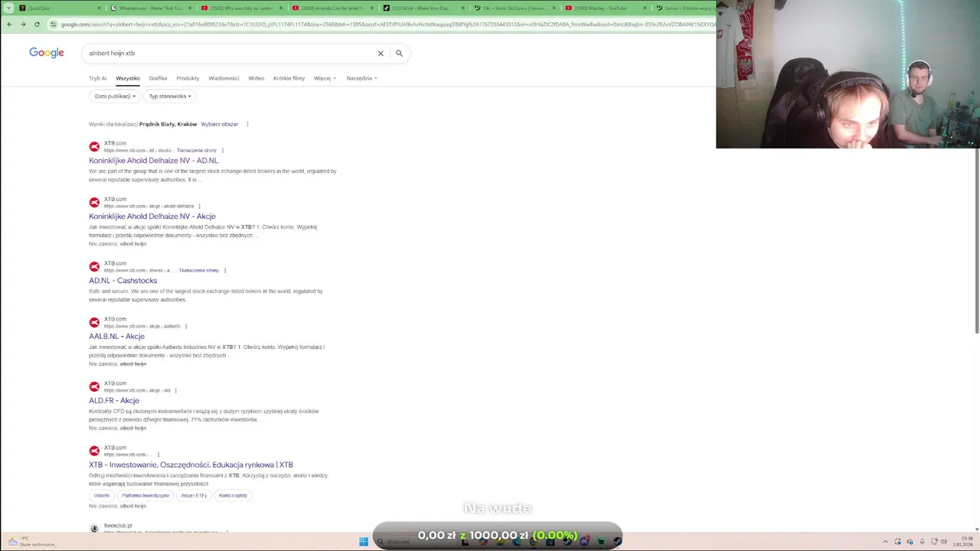This screenshot has width=980, height=551.
Task: Open three-dot menu for AD.NL result
Action: click(223, 151)
